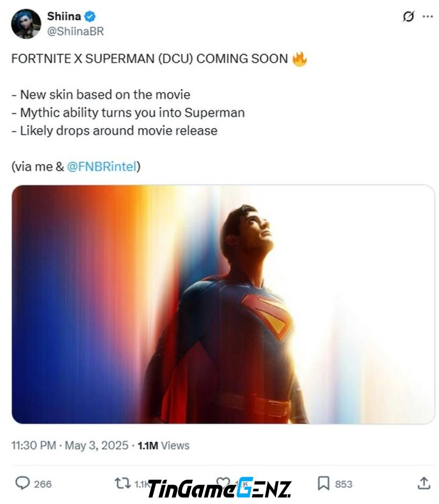
Task: Like the post with heart icon
Action: coord(222,482)
